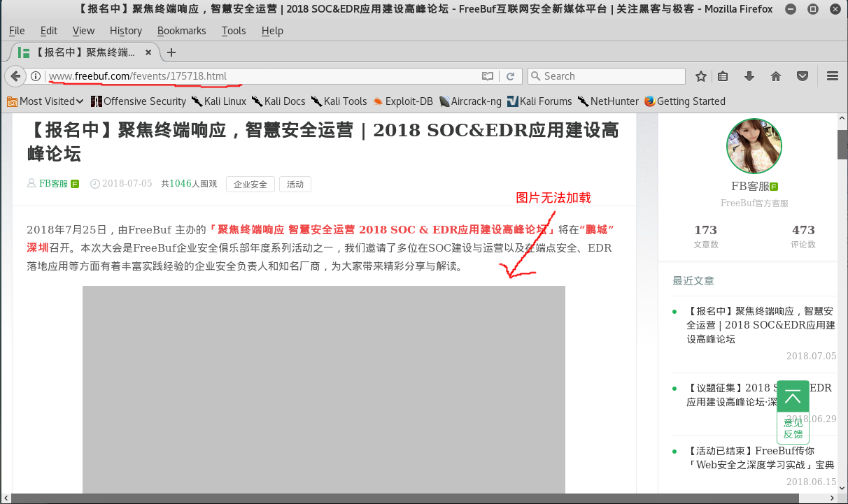Open the Bookmarks menu
This screenshot has width=848, height=504.
tap(181, 31)
